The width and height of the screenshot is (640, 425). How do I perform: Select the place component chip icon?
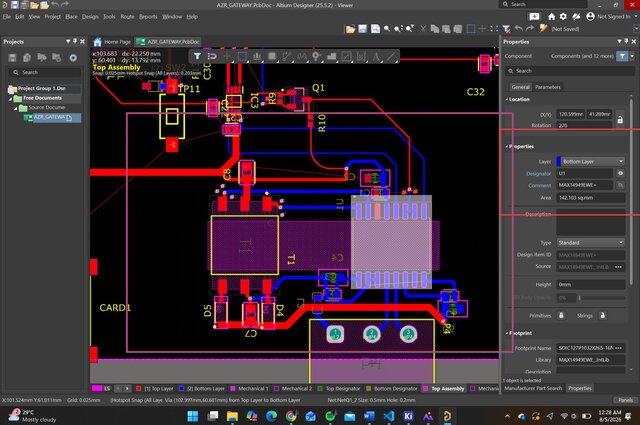pyautogui.click(x=272, y=56)
